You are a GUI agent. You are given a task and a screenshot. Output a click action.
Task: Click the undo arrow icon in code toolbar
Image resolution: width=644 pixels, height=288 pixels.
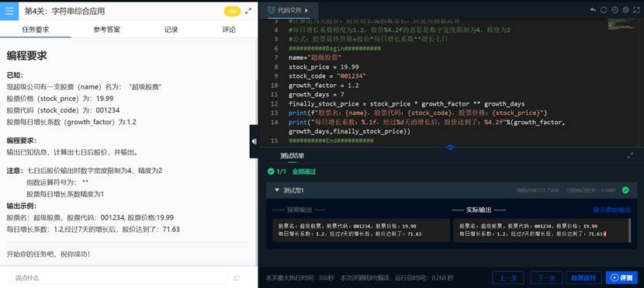coord(593,10)
